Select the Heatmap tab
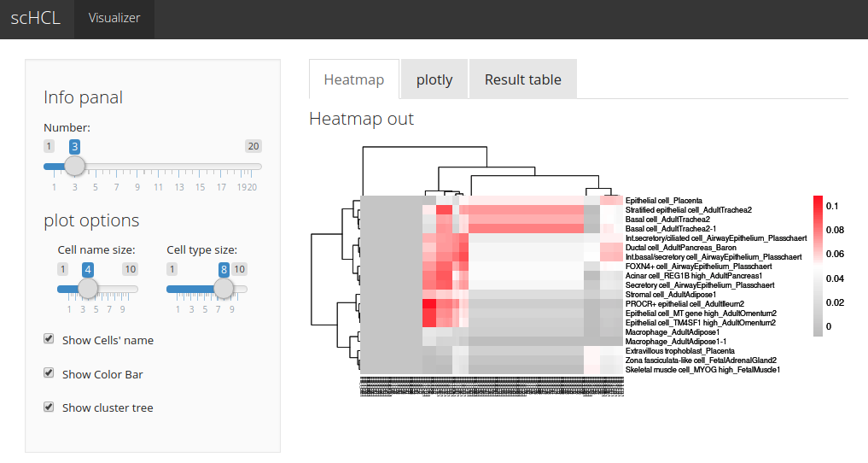Viewport: 868px width, 463px height. click(x=353, y=79)
